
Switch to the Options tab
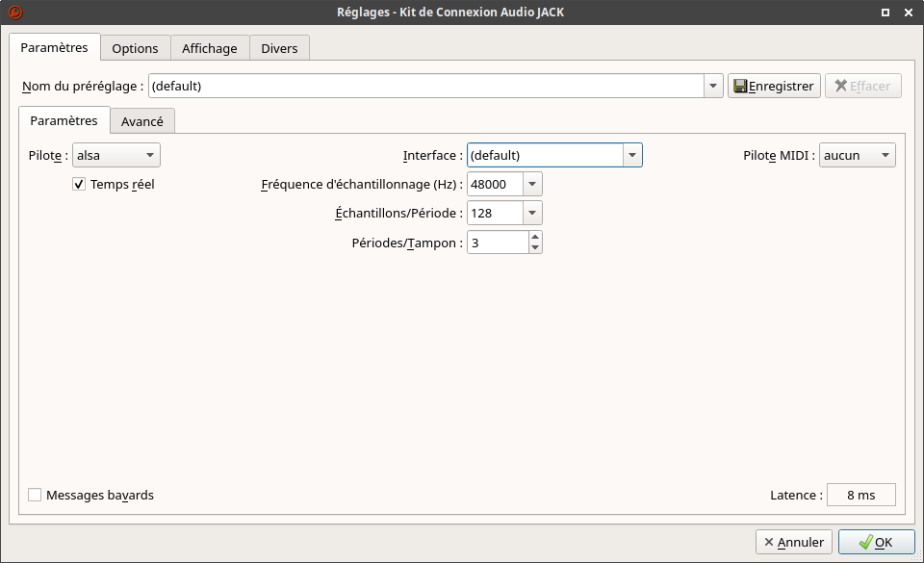click(x=135, y=48)
